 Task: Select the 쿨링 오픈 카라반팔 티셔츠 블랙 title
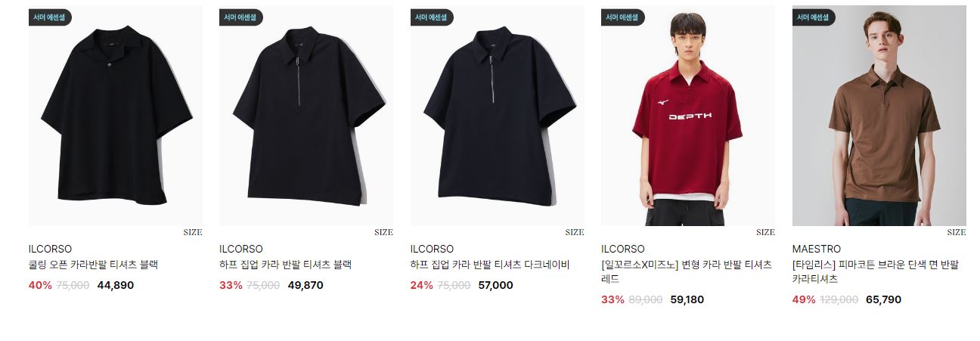[x=93, y=265]
